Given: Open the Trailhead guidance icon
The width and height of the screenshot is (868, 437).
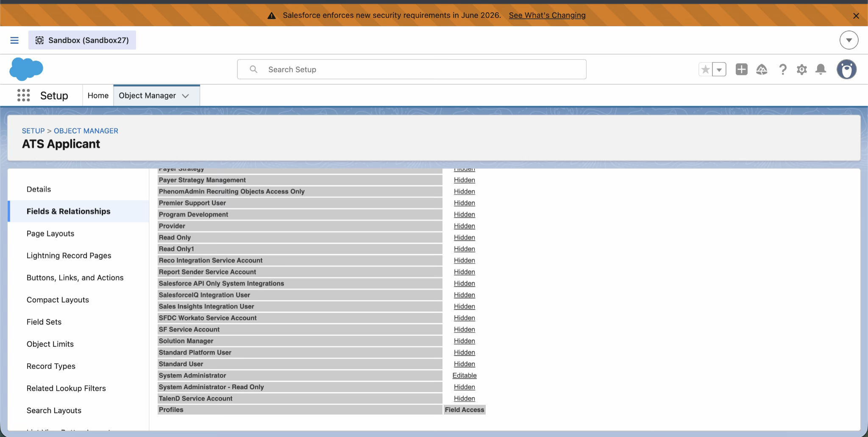Looking at the screenshot, I should point(762,70).
